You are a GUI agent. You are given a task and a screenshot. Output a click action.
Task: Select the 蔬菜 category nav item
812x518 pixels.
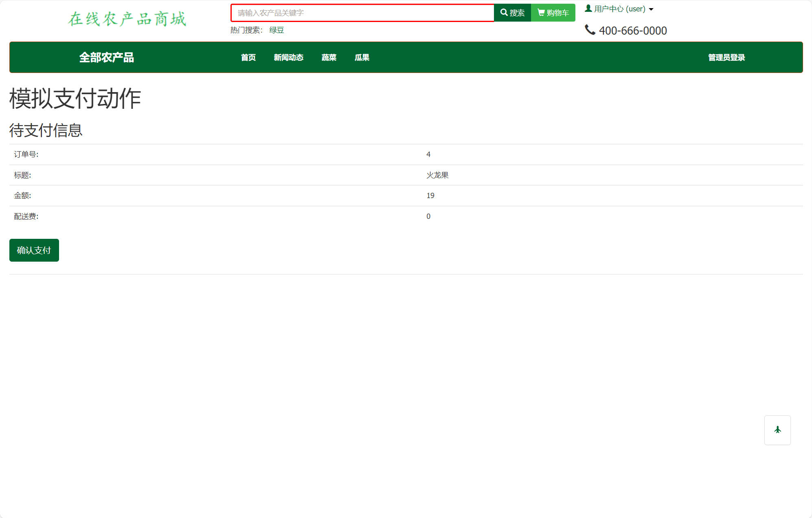pos(329,57)
